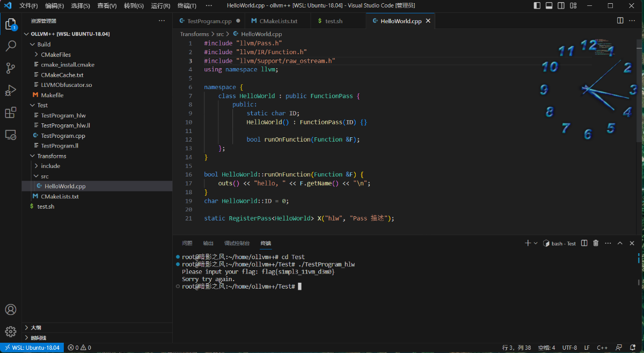The height and width of the screenshot is (353, 644).
Task: Open the new terminal profile dropdown arrow
Action: [536, 243]
